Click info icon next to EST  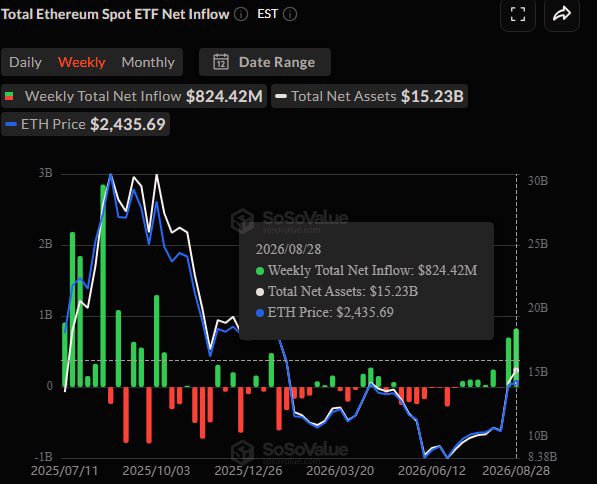coord(290,14)
